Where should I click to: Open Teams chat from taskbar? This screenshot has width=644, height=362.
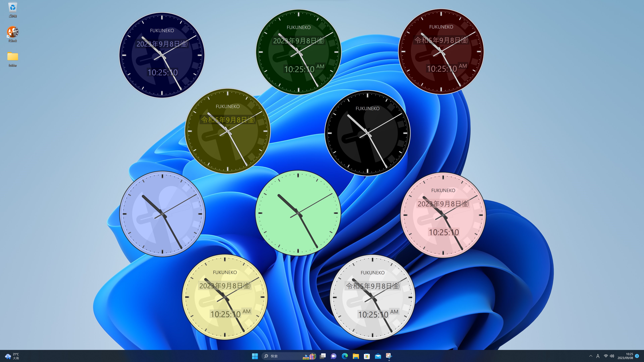(x=334, y=356)
